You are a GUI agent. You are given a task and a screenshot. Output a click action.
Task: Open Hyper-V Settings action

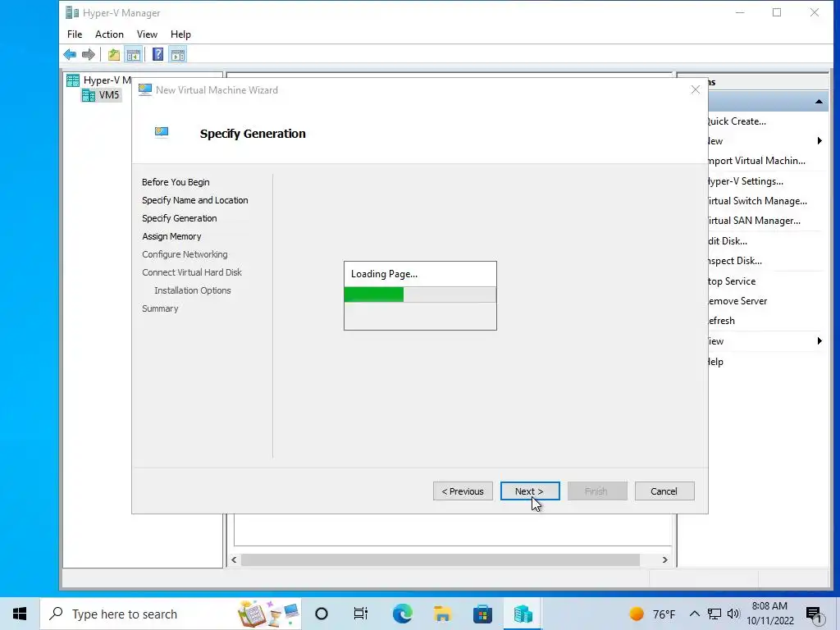coord(745,181)
